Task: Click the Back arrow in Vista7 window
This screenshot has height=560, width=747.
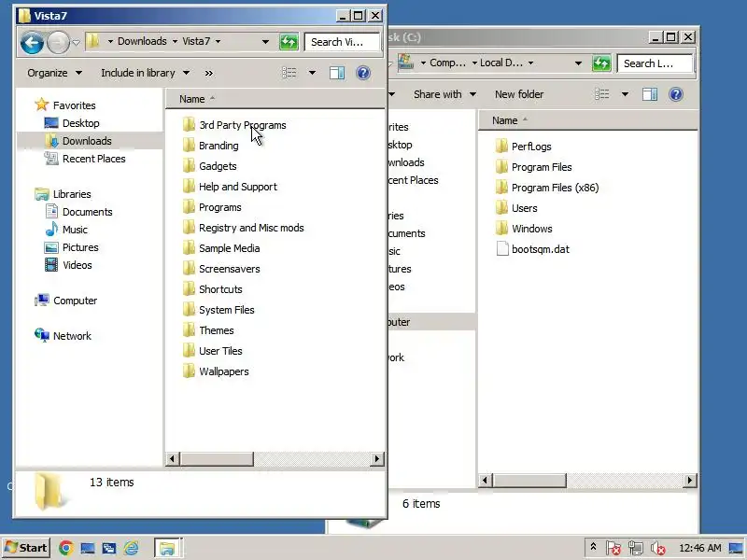Action: click(32, 42)
